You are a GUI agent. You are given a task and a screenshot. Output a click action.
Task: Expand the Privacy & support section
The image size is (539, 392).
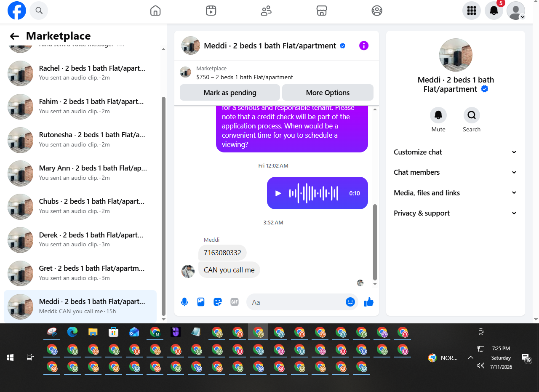coord(455,213)
